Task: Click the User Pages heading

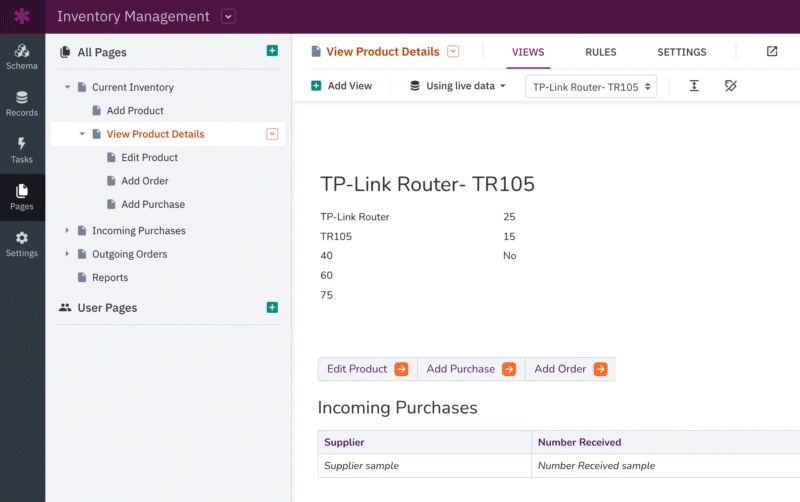Action: pyautogui.click(x=107, y=308)
